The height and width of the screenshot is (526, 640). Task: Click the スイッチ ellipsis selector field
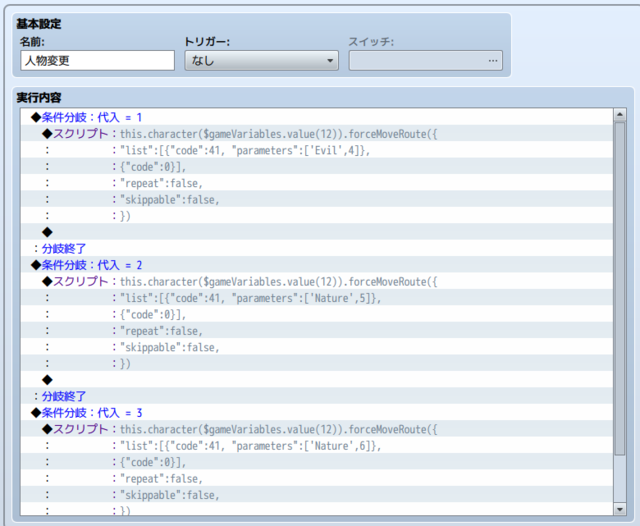(x=425, y=61)
